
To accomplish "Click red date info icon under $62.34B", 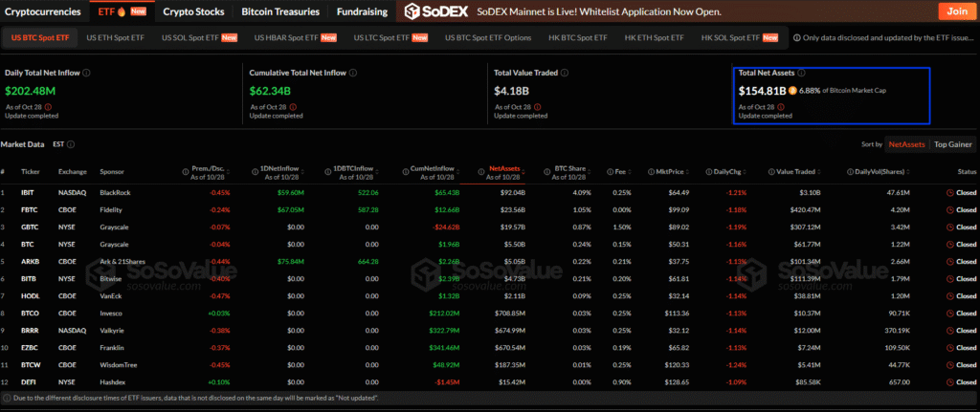I will click(x=293, y=107).
